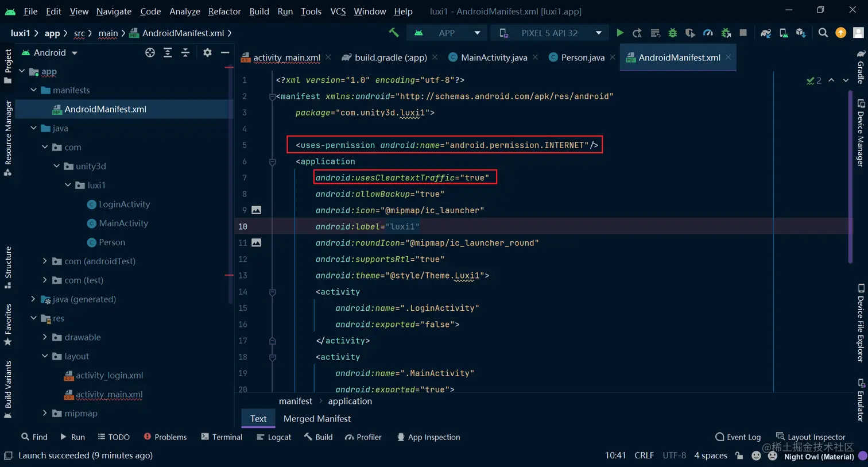This screenshot has height=467, width=868.
Task: Select activity_login.xml in project tree
Action: click(109, 376)
